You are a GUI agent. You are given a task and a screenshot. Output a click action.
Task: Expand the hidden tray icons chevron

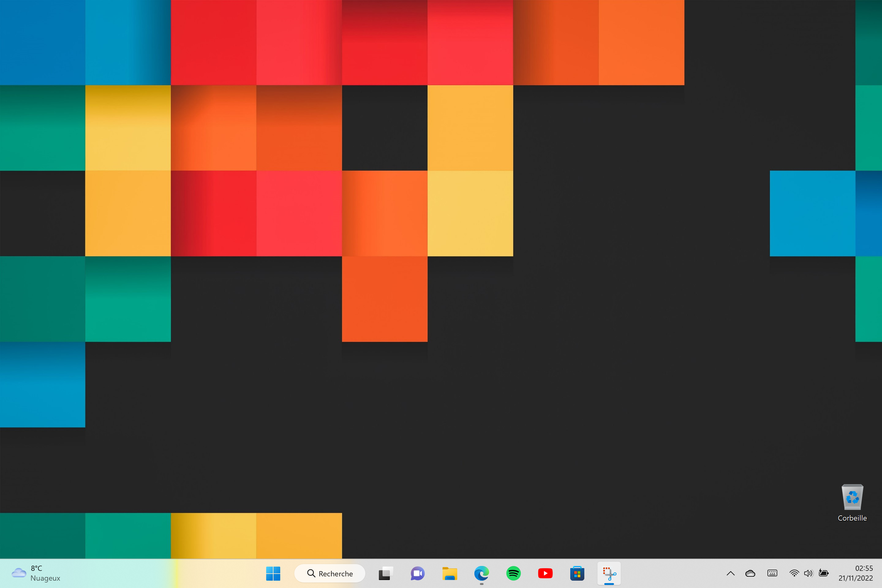730,573
